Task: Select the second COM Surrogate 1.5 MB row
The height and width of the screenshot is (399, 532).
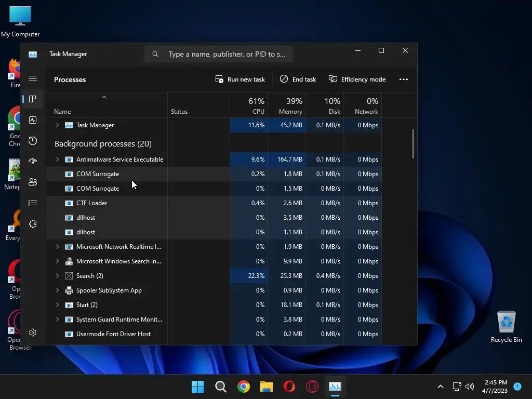Action: click(214, 189)
